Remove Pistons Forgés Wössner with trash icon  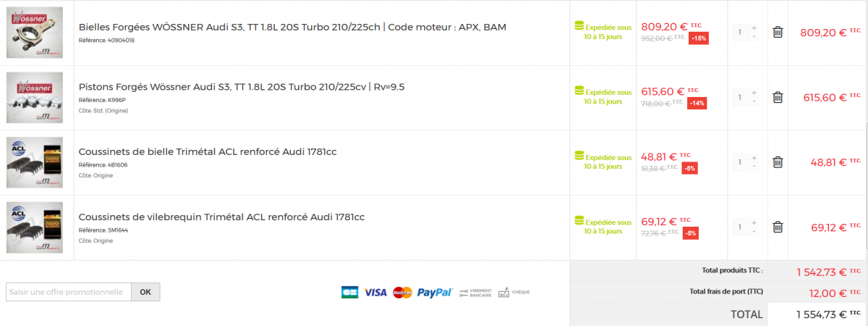click(778, 97)
